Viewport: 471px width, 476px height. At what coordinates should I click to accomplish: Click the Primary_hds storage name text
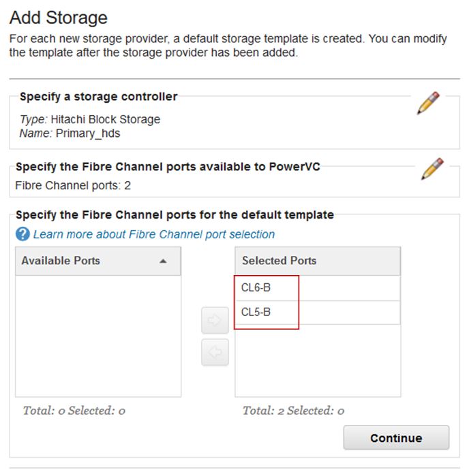pyautogui.click(x=88, y=133)
